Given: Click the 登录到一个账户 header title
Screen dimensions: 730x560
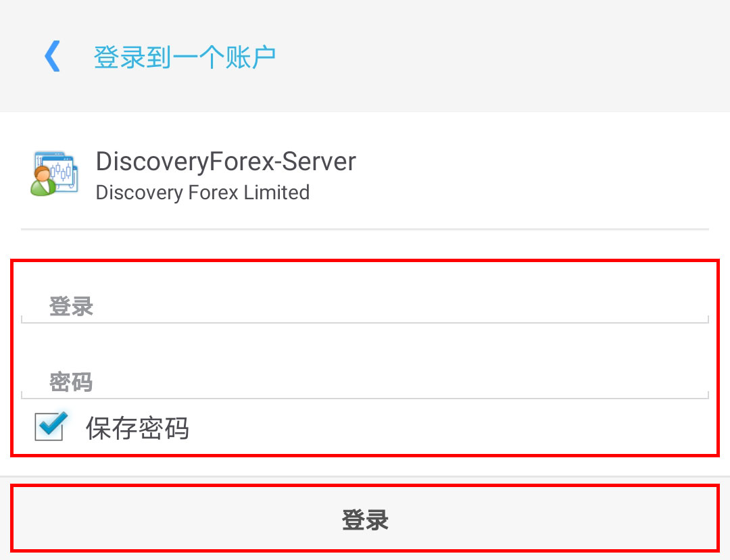Looking at the screenshot, I should point(185,57).
